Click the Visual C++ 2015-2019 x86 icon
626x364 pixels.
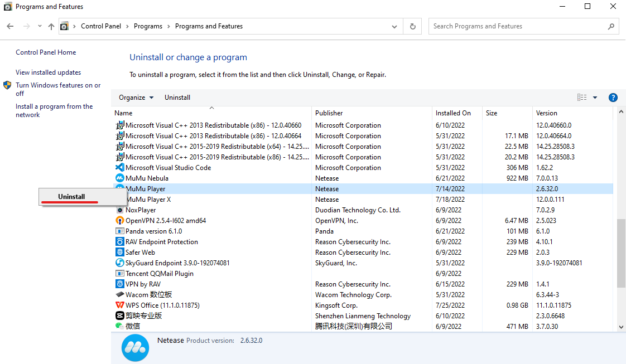119,157
